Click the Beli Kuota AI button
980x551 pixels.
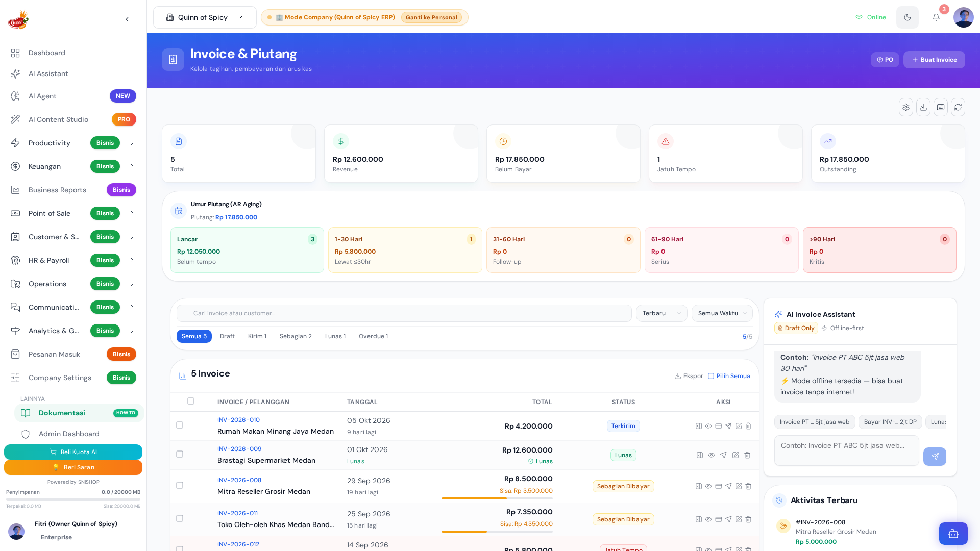click(73, 452)
